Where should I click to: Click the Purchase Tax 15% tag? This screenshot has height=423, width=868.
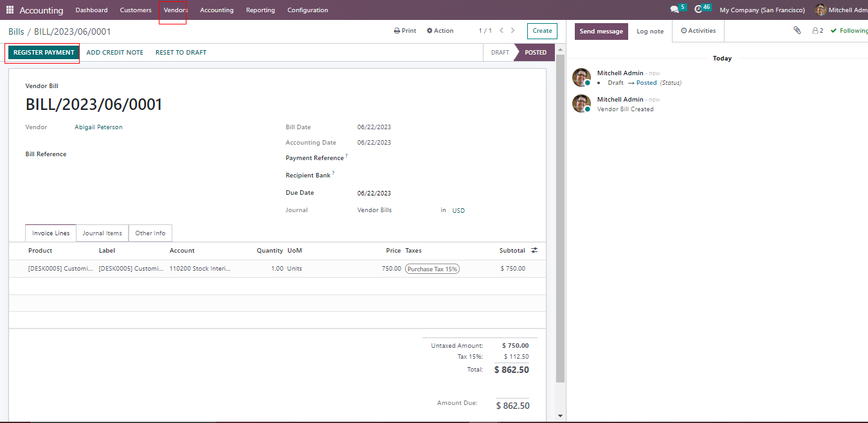coord(432,269)
